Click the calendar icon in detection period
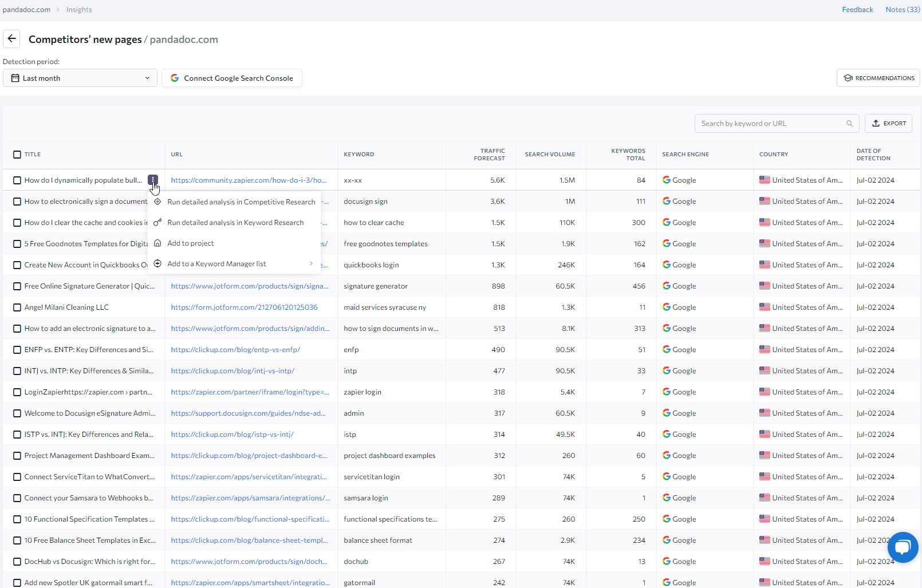Viewport: 922px width, 588px height. point(15,78)
